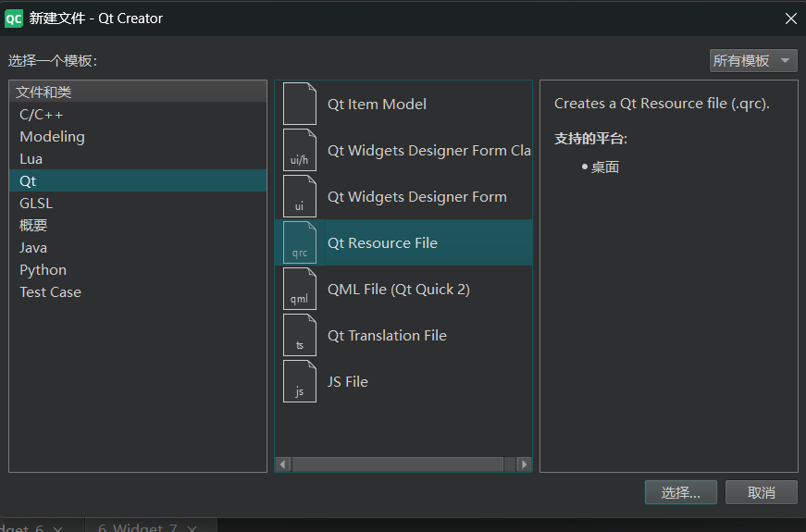
Task: Choose the Qt Resource File template
Action: [403, 242]
